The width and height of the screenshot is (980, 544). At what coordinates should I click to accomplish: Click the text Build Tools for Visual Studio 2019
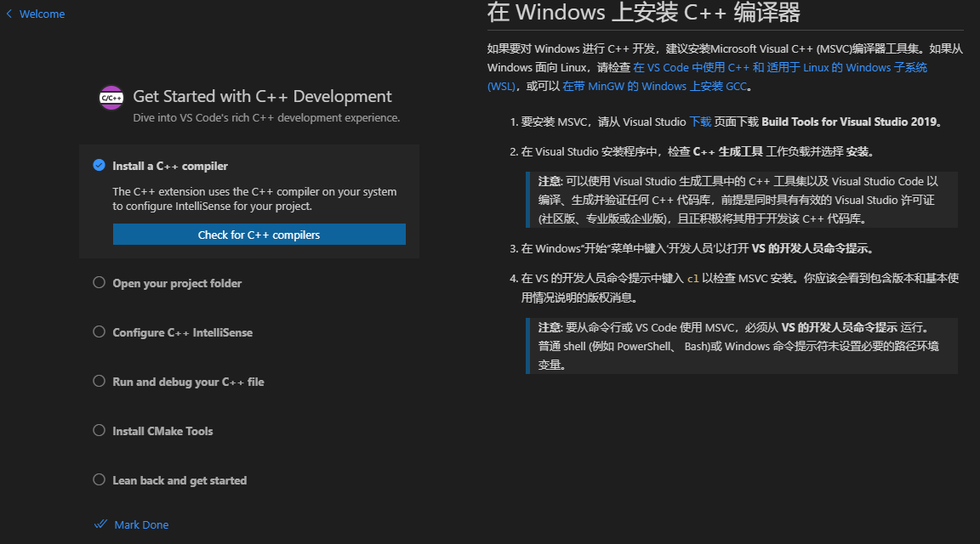pos(849,122)
